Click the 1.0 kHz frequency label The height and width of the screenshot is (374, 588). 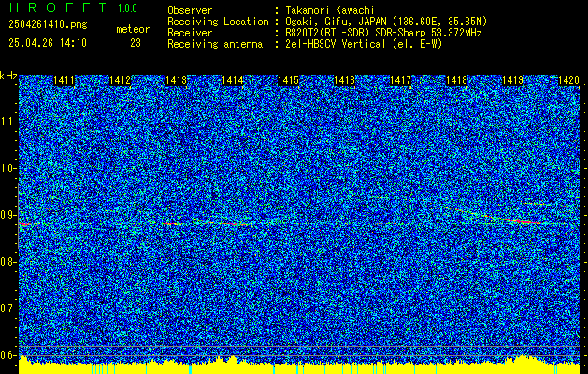pyautogui.click(x=7, y=168)
